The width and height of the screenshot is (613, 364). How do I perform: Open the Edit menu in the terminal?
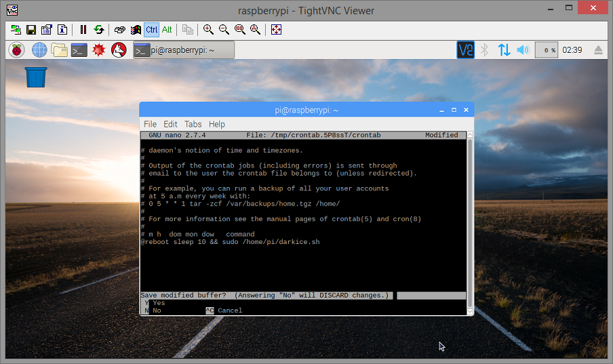click(170, 124)
